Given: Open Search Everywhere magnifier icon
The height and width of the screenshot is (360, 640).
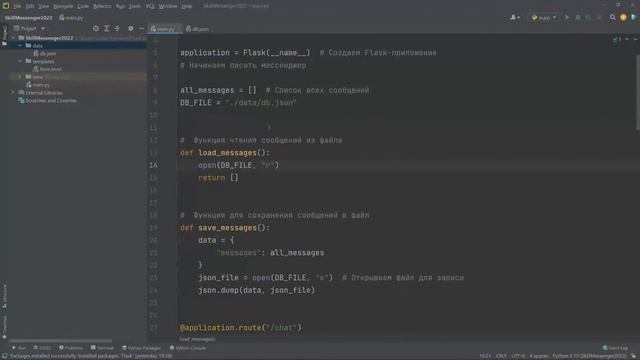Looking at the screenshot, I should pyautogui.click(x=613, y=18).
